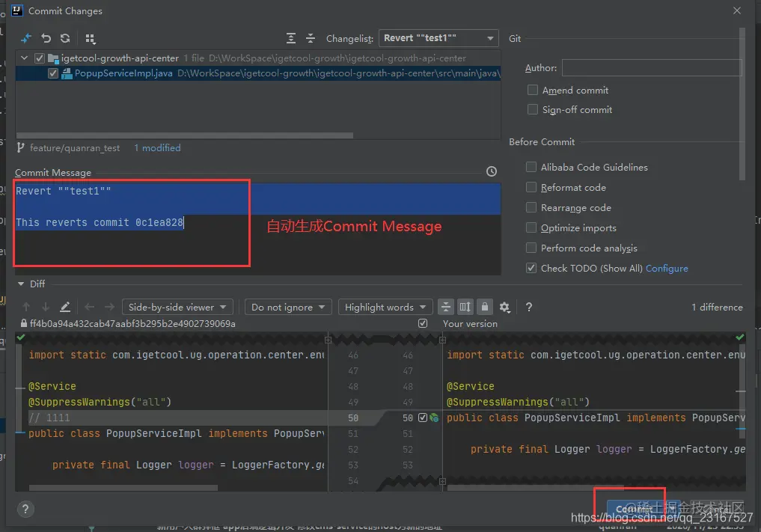761x532 pixels.
Task: Click the Show Diff arrows icon
Action: (26, 38)
